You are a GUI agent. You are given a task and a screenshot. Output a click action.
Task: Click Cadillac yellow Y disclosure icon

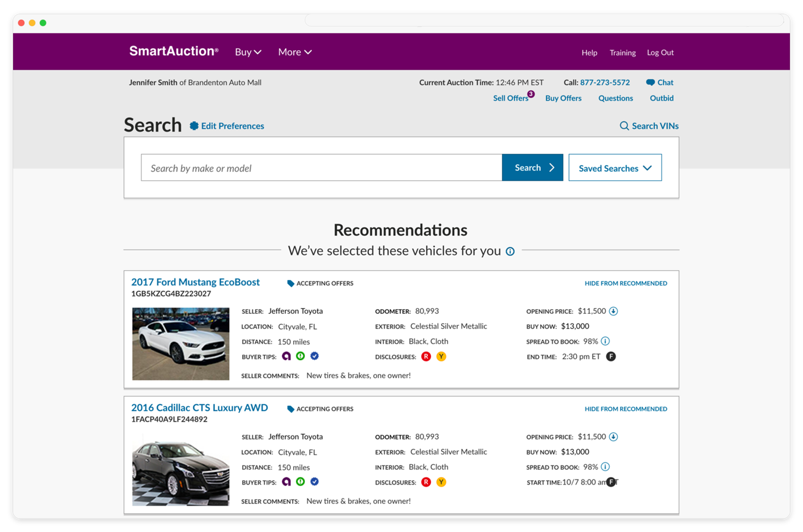pos(441,482)
